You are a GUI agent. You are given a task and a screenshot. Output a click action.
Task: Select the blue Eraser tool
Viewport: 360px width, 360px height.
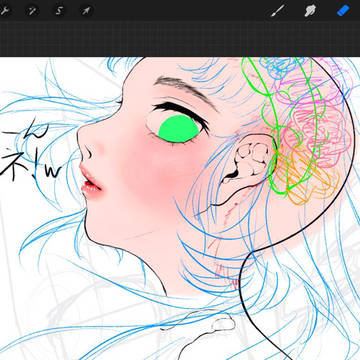pos(343,11)
